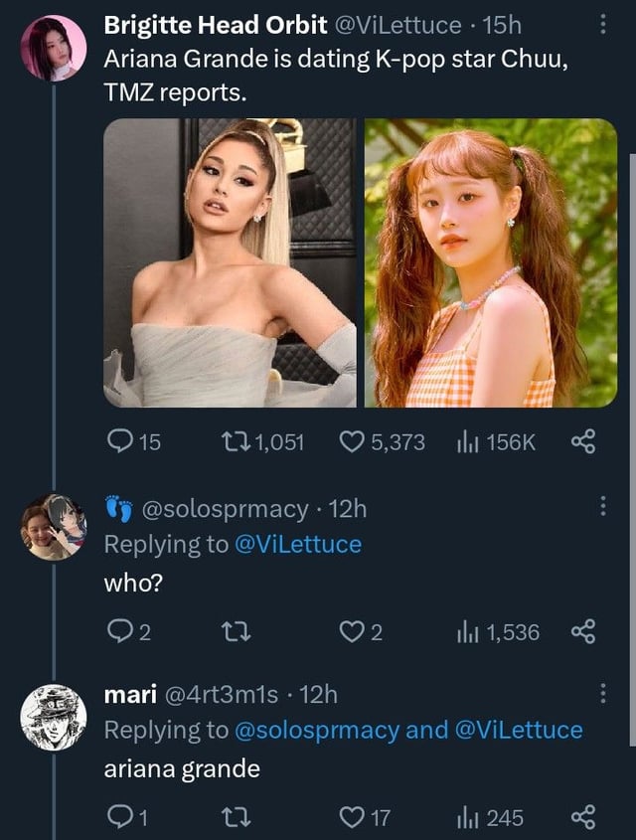Share the Brigitte Head Orbit tweet
The height and width of the screenshot is (840, 636).
tap(583, 442)
